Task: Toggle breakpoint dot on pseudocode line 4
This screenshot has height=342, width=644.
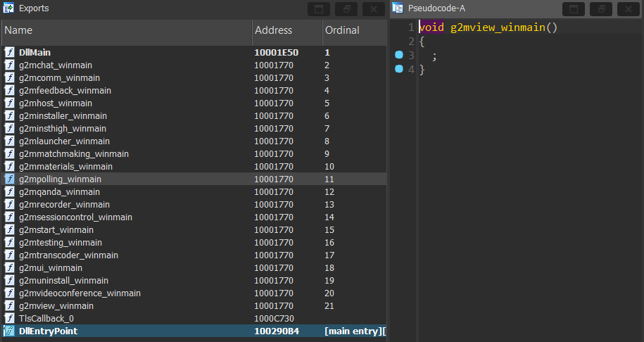Action: [x=399, y=69]
